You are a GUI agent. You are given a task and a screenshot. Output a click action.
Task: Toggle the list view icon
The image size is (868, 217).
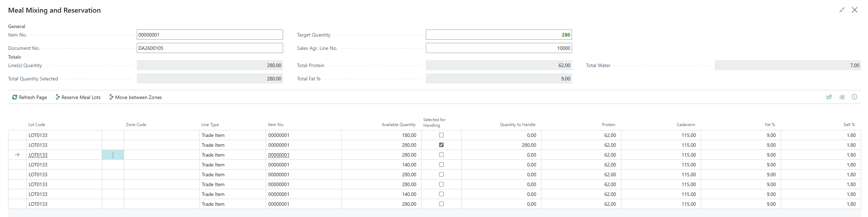[x=842, y=97]
